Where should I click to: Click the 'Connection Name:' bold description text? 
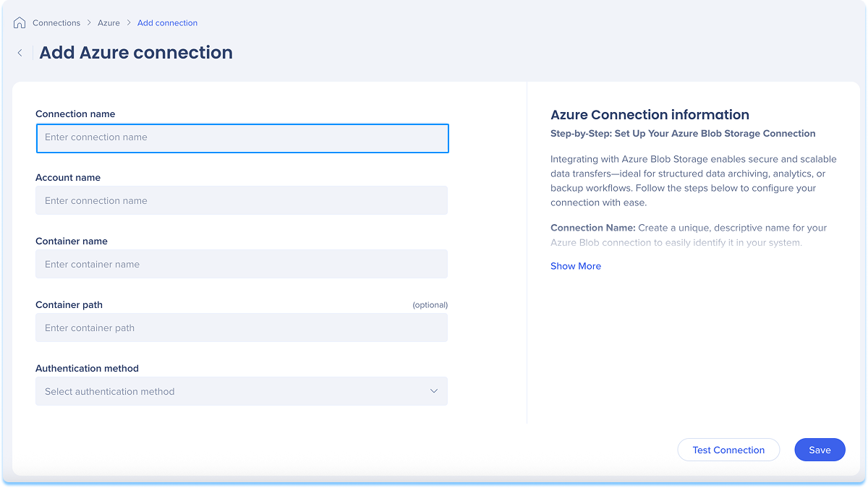[593, 228]
